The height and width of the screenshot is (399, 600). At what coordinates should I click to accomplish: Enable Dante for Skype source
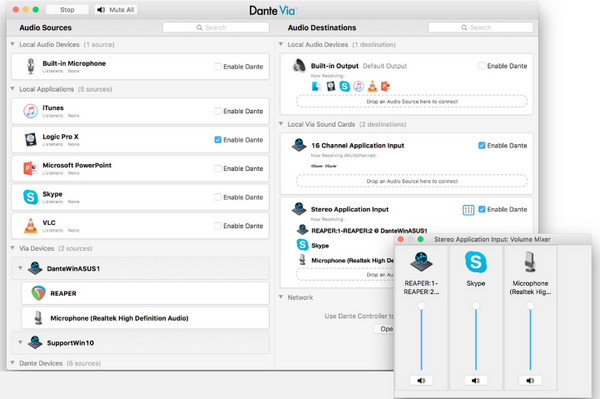pos(218,197)
